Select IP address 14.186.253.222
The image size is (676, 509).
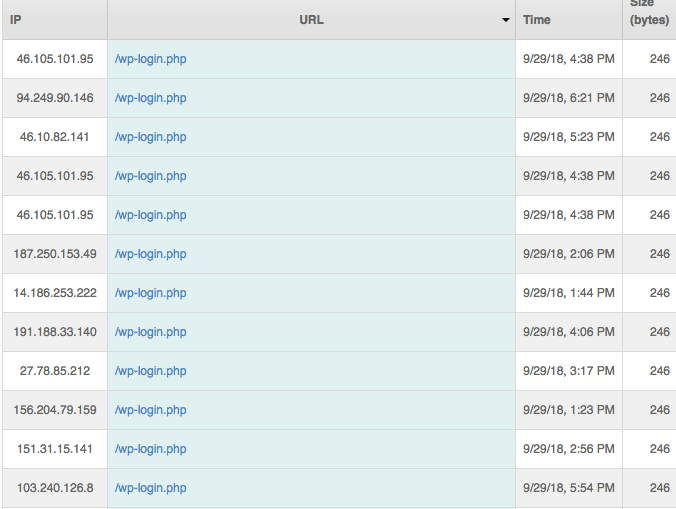coord(55,293)
